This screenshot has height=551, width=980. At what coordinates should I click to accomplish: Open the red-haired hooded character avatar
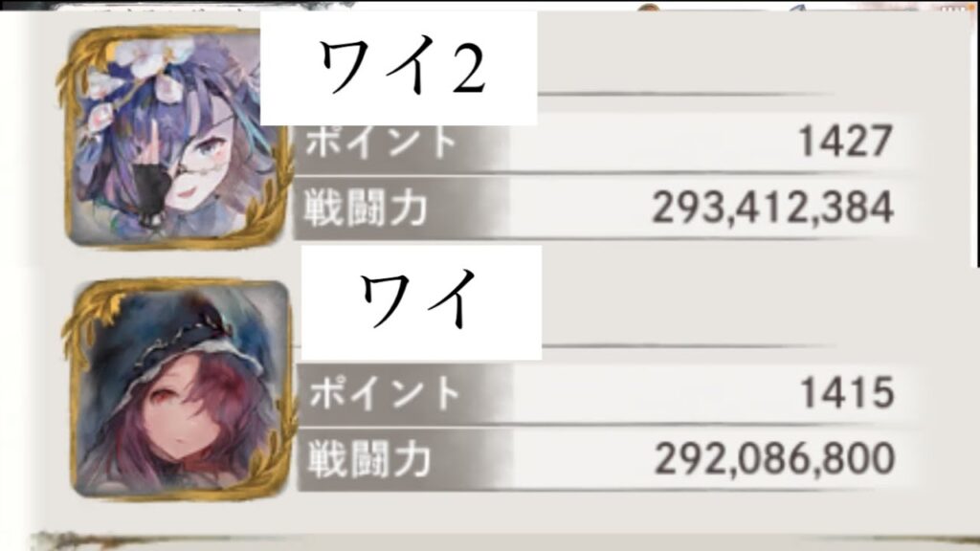[x=180, y=388]
